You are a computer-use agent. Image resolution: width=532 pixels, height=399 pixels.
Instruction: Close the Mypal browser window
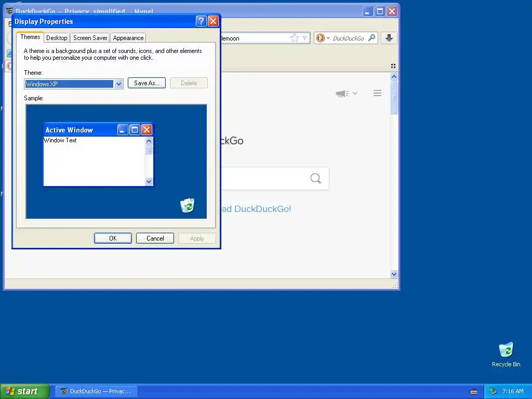pos(392,11)
